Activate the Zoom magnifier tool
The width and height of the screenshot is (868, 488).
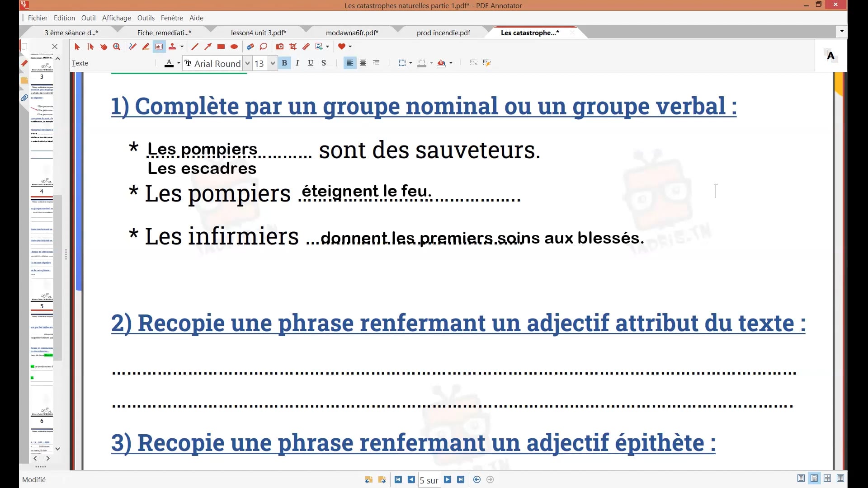pyautogui.click(x=117, y=47)
